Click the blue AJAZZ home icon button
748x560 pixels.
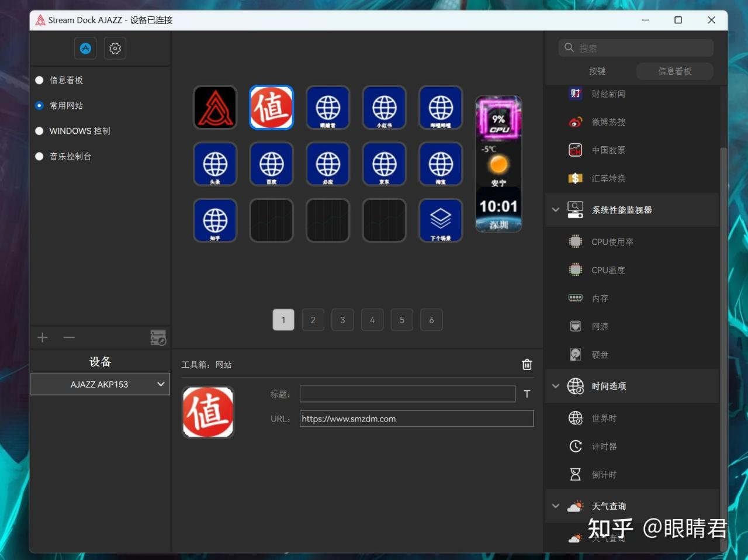pyautogui.click(x=85, y=48)
